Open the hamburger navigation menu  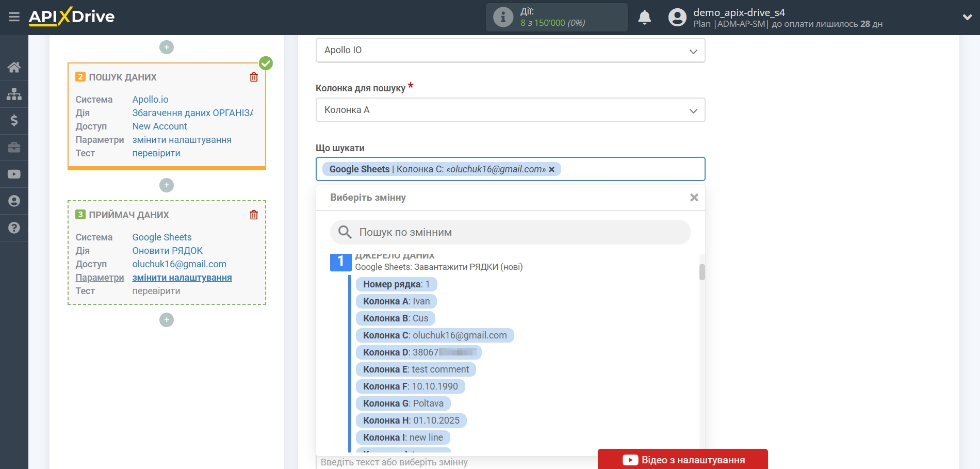pyautogui.click(x=14, y=17)
